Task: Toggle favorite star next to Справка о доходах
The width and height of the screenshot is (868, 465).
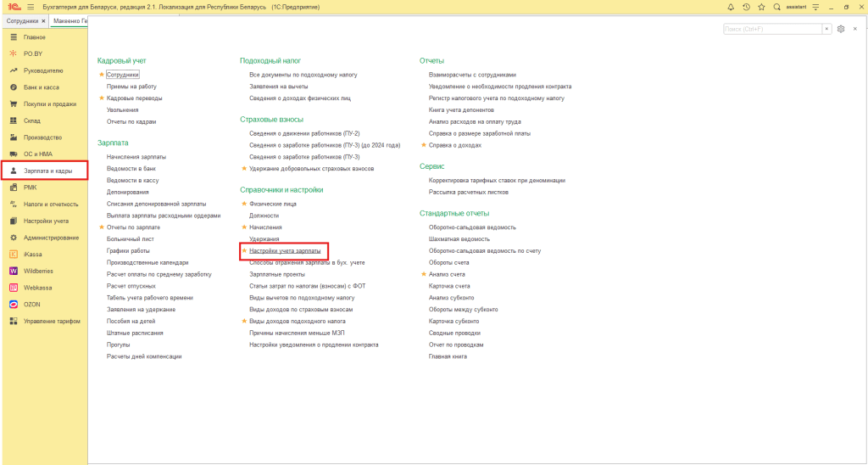Action: 424,145
